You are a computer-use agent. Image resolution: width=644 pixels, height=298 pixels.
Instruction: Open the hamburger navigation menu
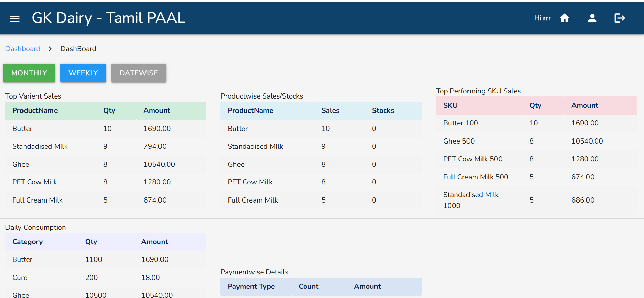click(15, 18)
